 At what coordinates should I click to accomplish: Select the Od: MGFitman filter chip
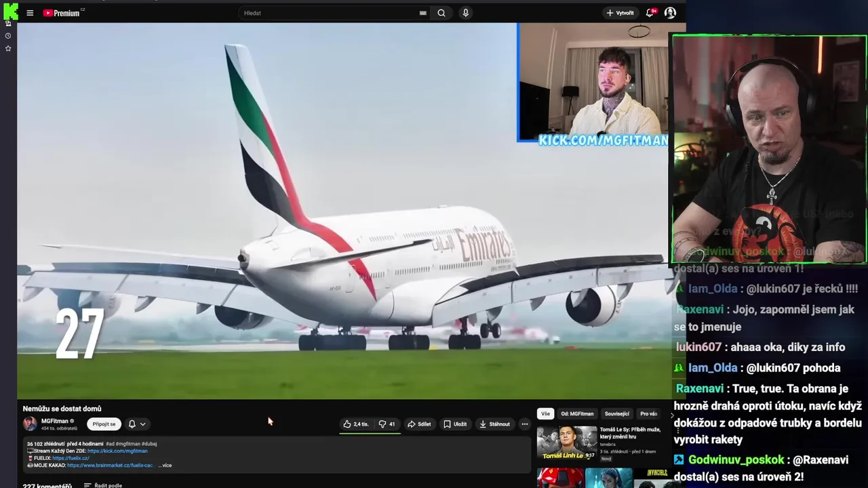577,413
